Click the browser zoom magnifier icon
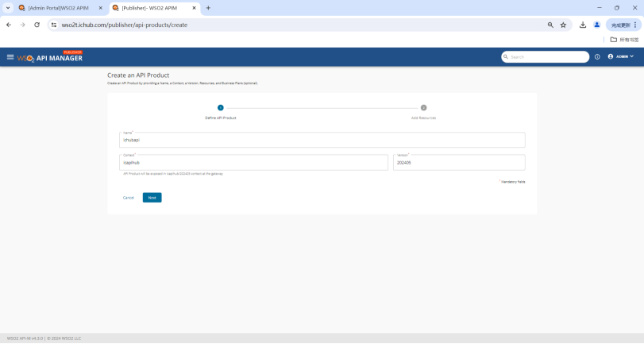This screenshot has width=644, height=344. click(x=550, y=25)
